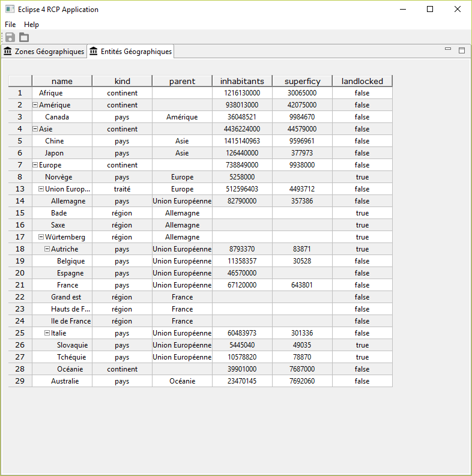472x476 pixels.
Task: Select the traité kind cell
Action: tap(122, 189)
